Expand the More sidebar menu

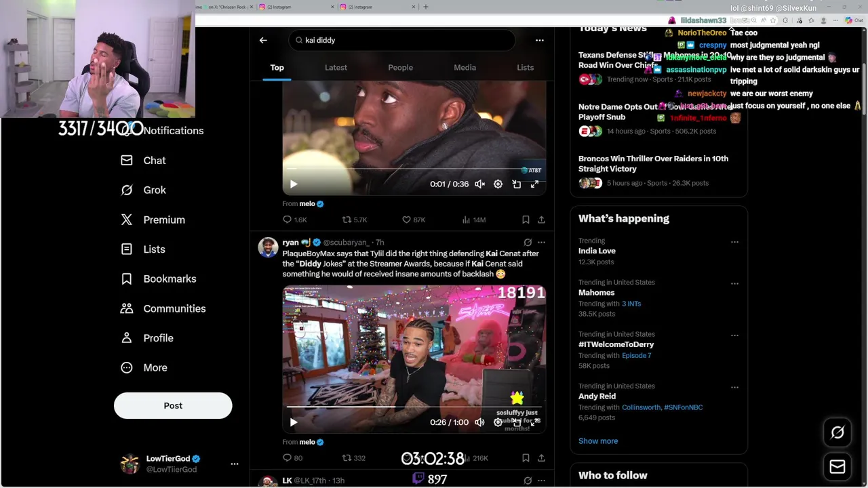[x=144, y=367]
